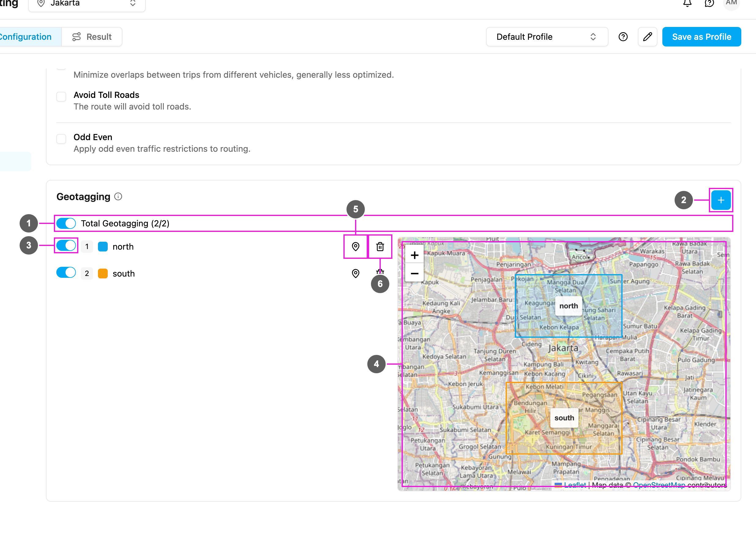
Task: Add a new geotag with plus button
Action: coord(721,200)
